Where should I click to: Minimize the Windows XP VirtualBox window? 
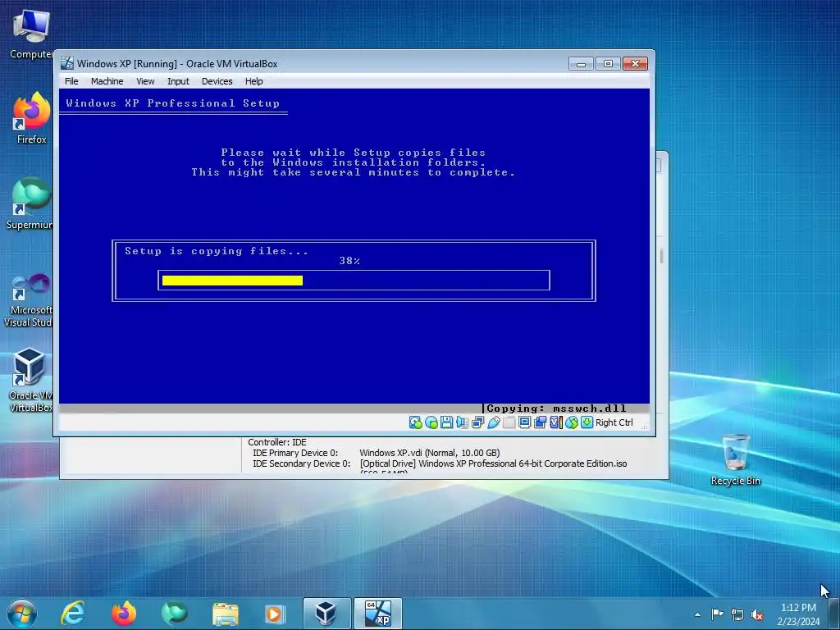coord(581,64)
